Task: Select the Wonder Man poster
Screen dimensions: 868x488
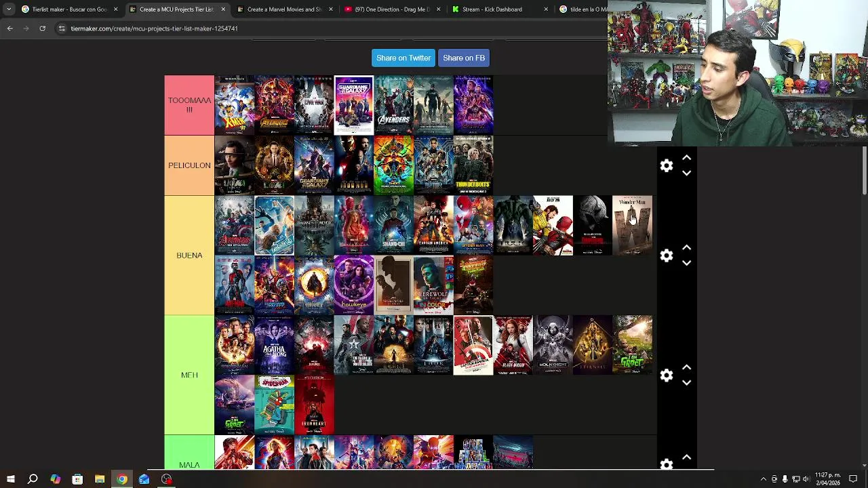Action: (633, 226)
